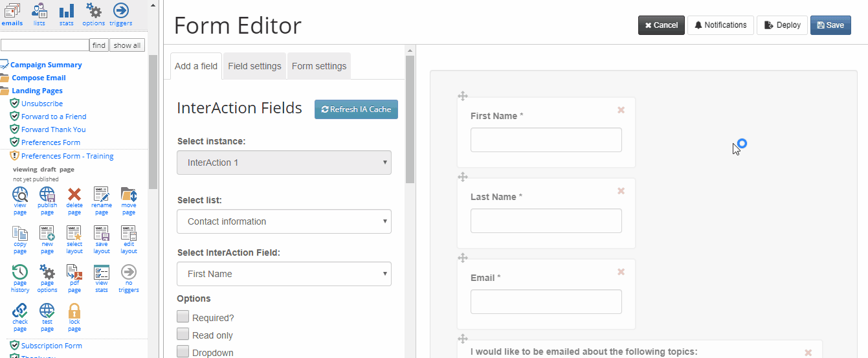Tick the Read only checkbox

tap(183, 334)
